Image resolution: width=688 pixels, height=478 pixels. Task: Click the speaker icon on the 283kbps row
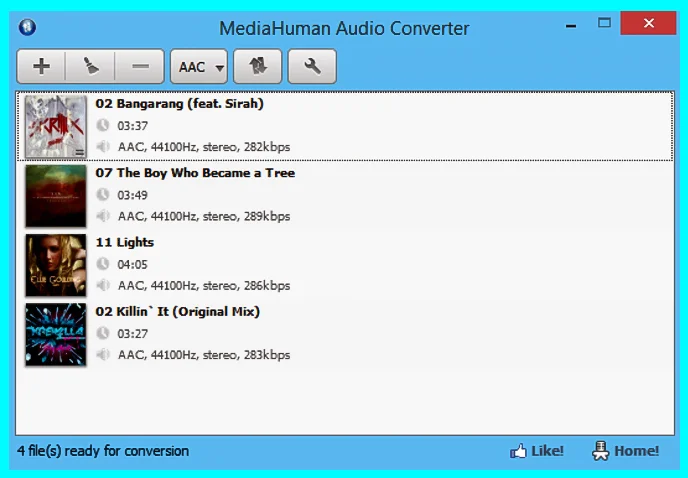click(103, 354)
